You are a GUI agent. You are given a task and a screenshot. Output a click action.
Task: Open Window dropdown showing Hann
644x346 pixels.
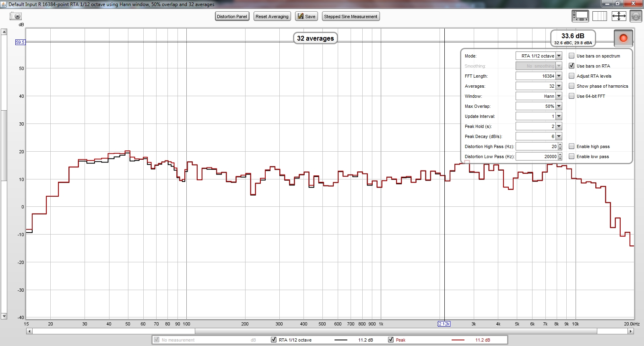pos(539,96)
